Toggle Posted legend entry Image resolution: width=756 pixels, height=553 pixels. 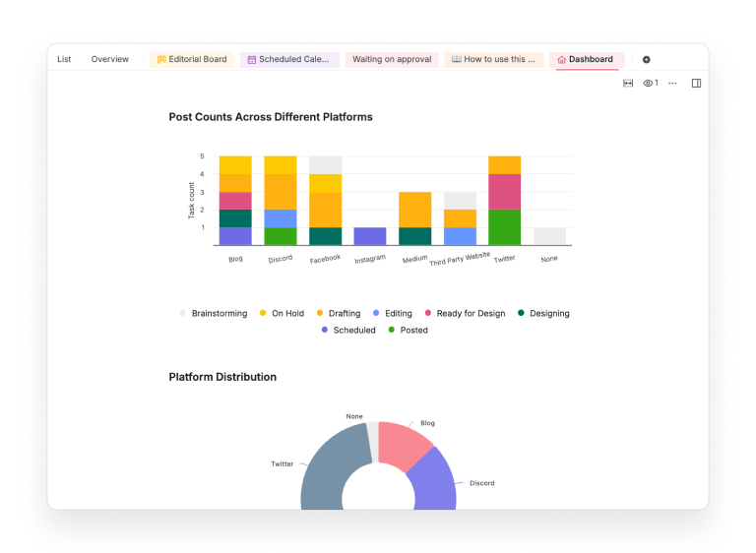point(408,331)
